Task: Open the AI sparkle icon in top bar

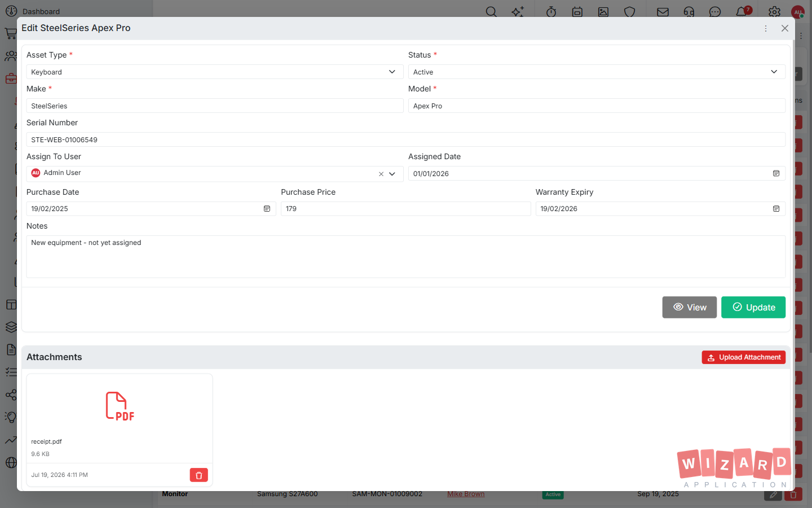Action: pos(518,11)
